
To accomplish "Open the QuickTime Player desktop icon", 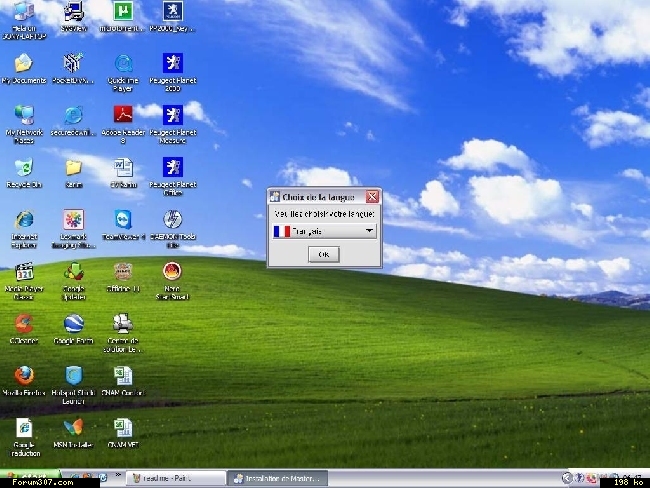I will (x=123, y=63).
